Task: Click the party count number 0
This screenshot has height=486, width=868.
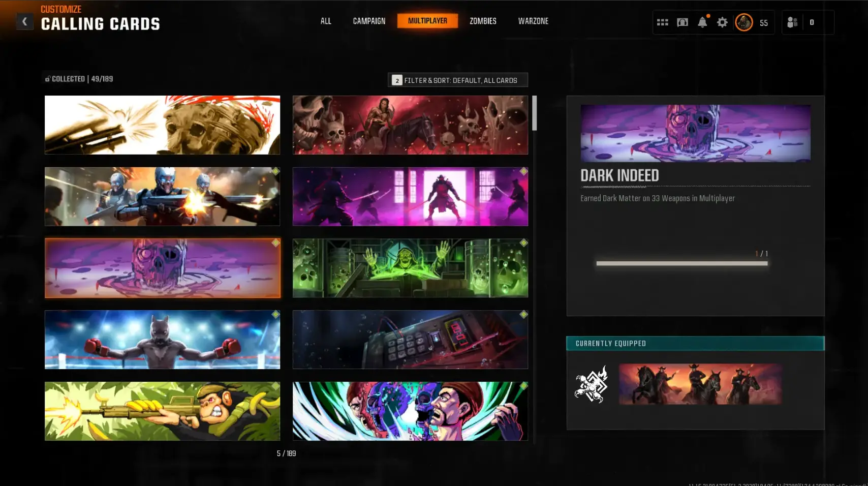Action: tap(812, 22)
